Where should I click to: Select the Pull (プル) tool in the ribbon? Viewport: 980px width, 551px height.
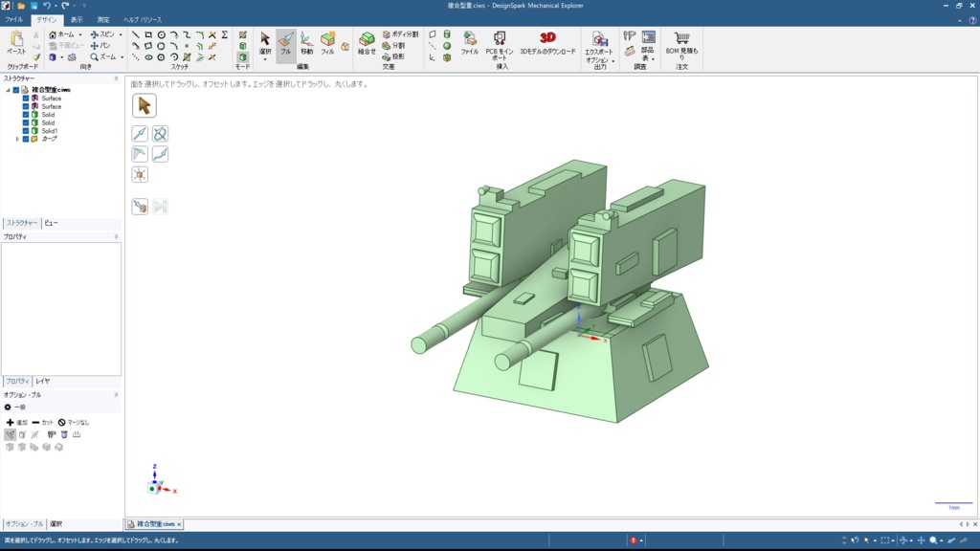click(285, 43)
